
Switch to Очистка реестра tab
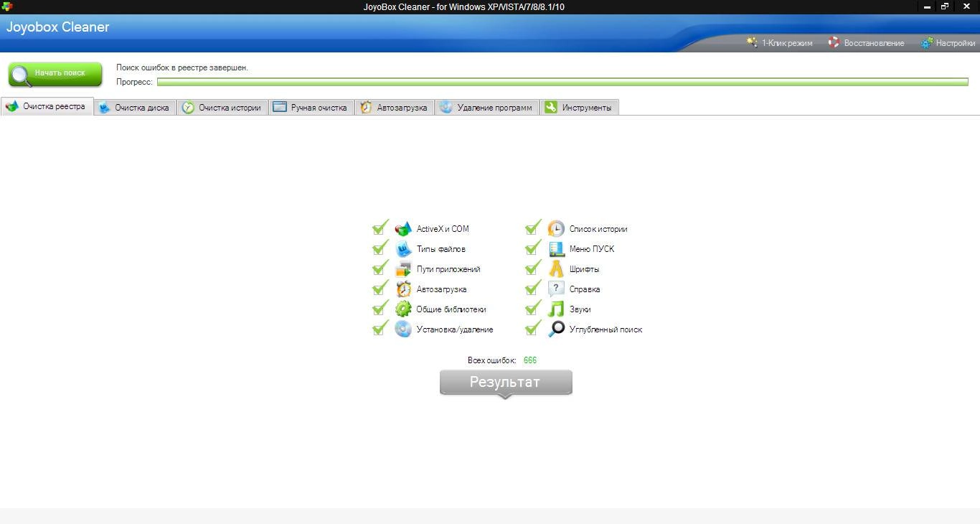coord(47,106)
